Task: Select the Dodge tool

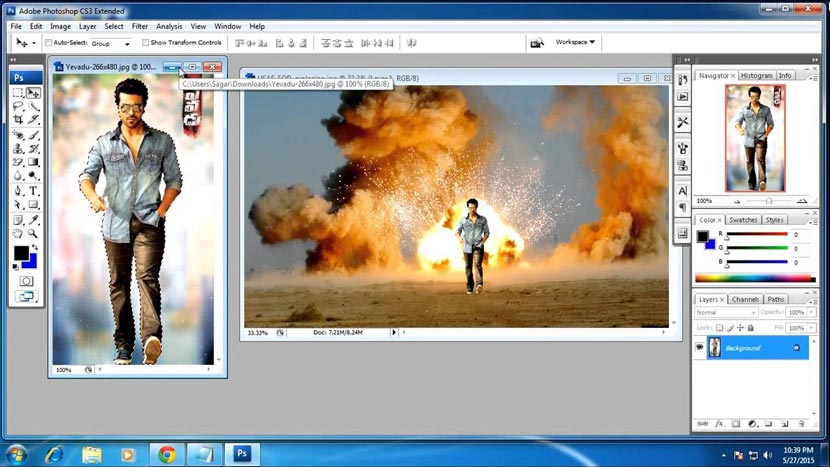Action: [x=33, y=175]
